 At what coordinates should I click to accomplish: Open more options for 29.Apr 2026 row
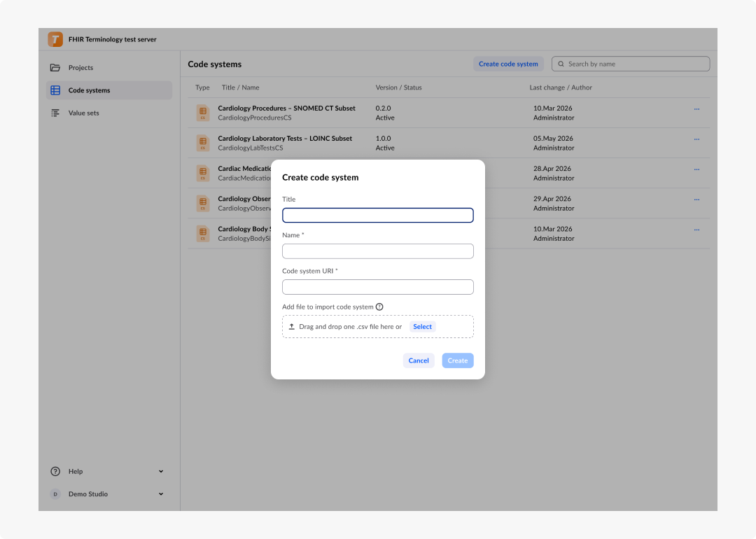tap(696, 199)
